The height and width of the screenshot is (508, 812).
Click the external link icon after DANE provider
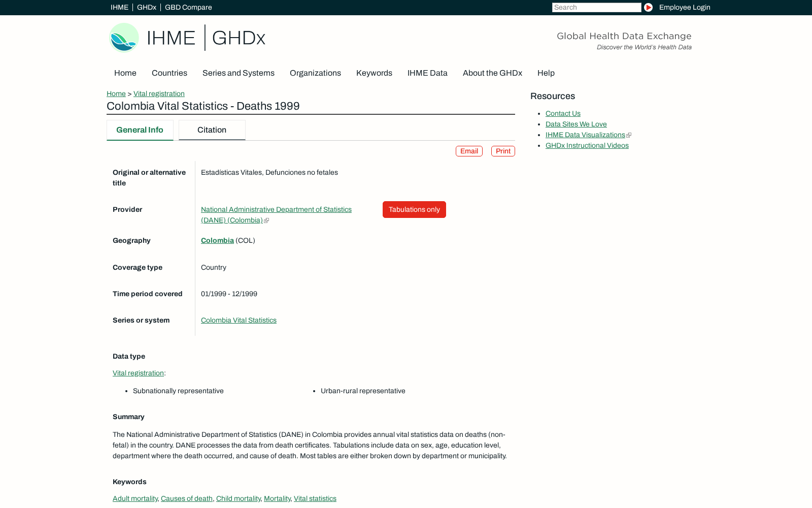click(x=267, y=220)
